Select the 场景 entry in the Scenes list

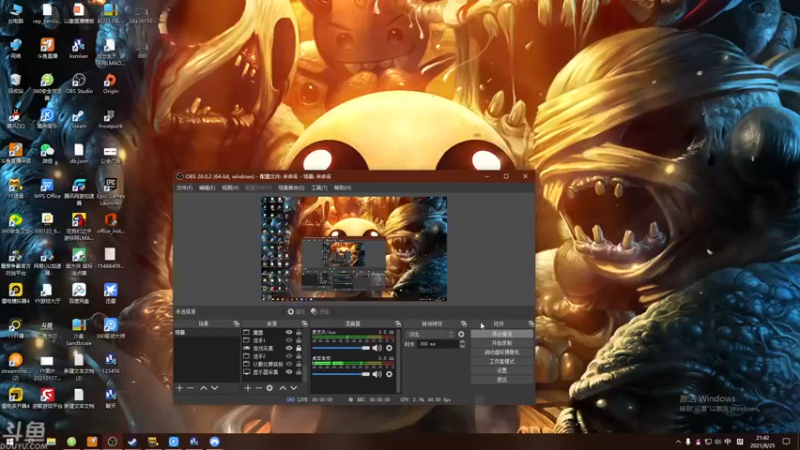pyautogui.click(x=208, y=333)
